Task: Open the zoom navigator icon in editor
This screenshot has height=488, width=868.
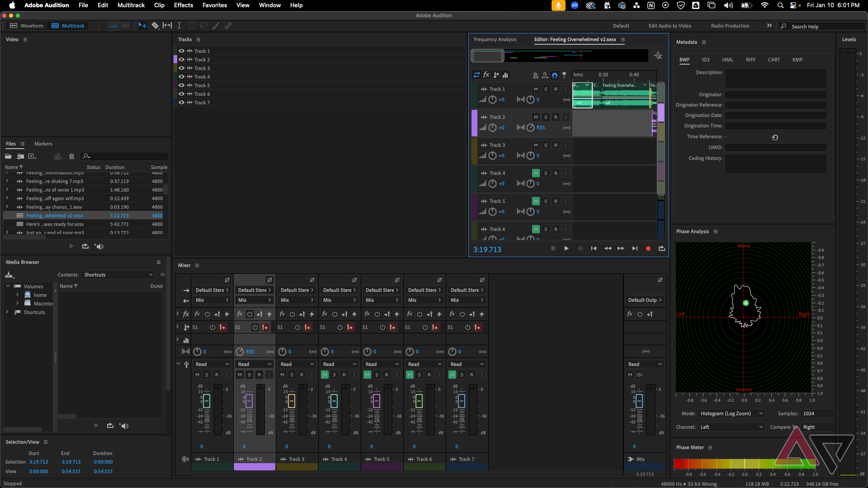Action: click(658, 56)
